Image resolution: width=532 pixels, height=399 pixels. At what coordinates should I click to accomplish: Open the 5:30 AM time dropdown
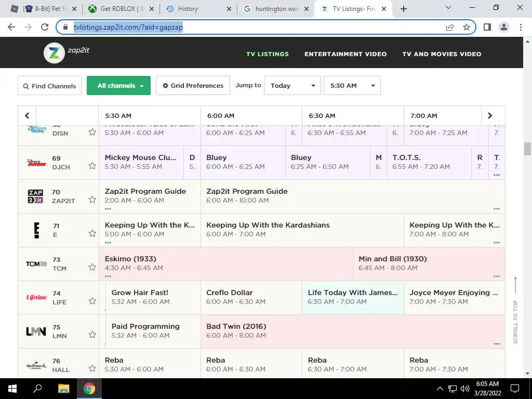tap(352, 86)
